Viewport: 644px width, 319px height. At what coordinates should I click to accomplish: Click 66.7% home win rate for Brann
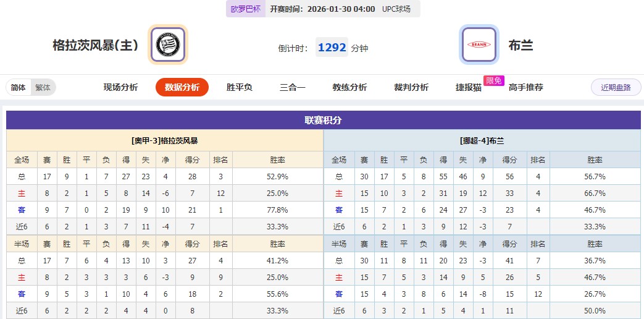(595, 194)
